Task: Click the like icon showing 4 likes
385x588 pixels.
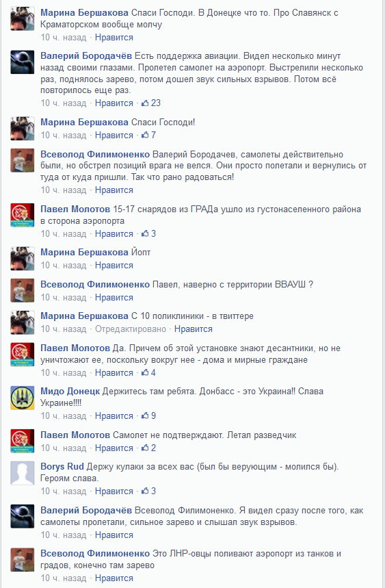Action: pyautogui.click(x=145, y=373)
